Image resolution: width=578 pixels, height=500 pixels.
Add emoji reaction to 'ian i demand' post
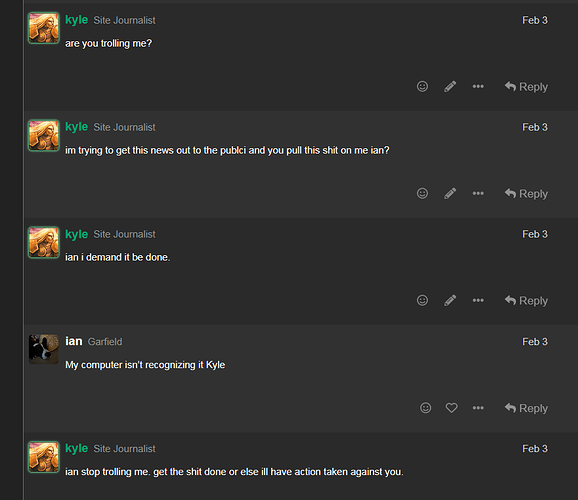click(422, 300)
